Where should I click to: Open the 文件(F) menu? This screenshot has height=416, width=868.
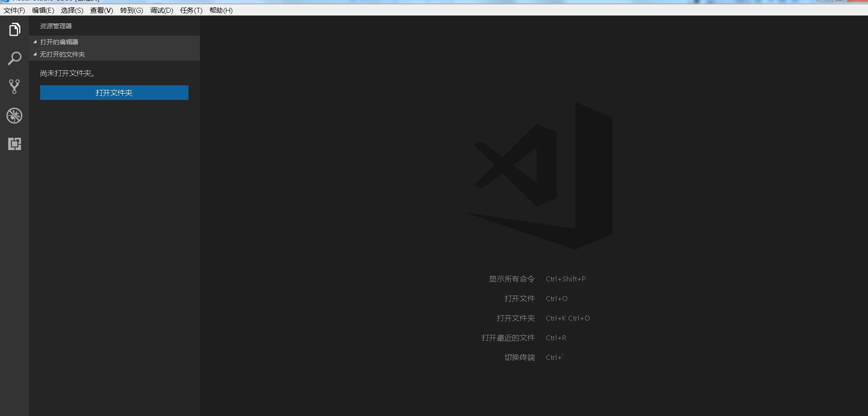click(x=14, y=10)
